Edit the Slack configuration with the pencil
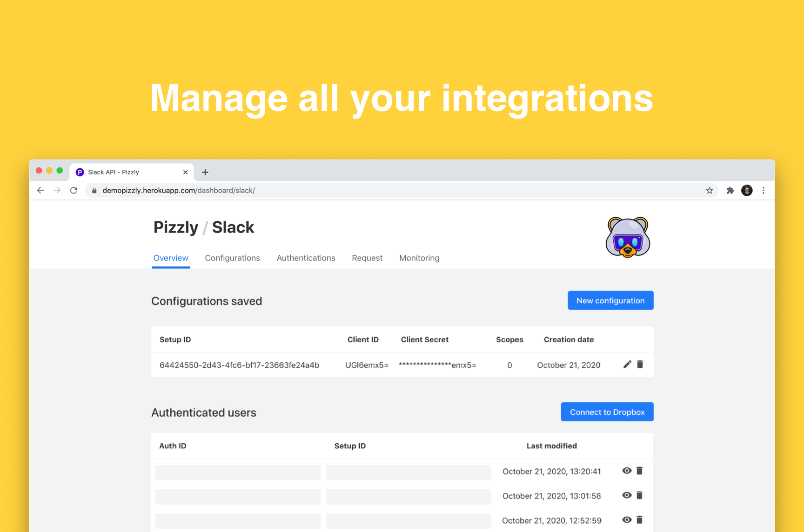Viewport: 804px width, 532px height. (627, 364)
